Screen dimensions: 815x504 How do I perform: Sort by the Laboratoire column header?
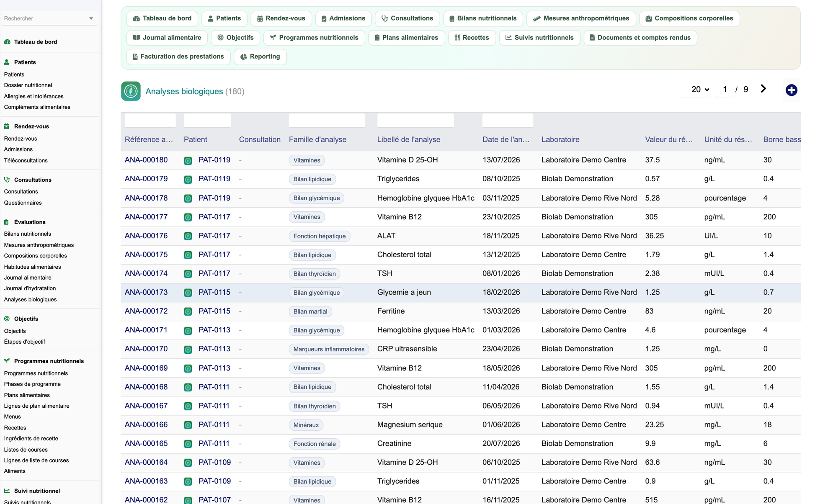tap(560, 139)
